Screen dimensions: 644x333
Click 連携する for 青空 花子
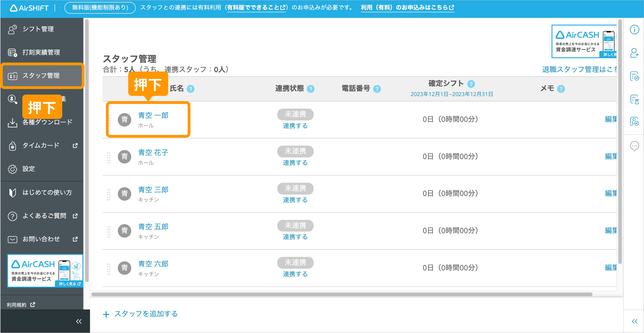pyautogui.click(x=295, y=163)
